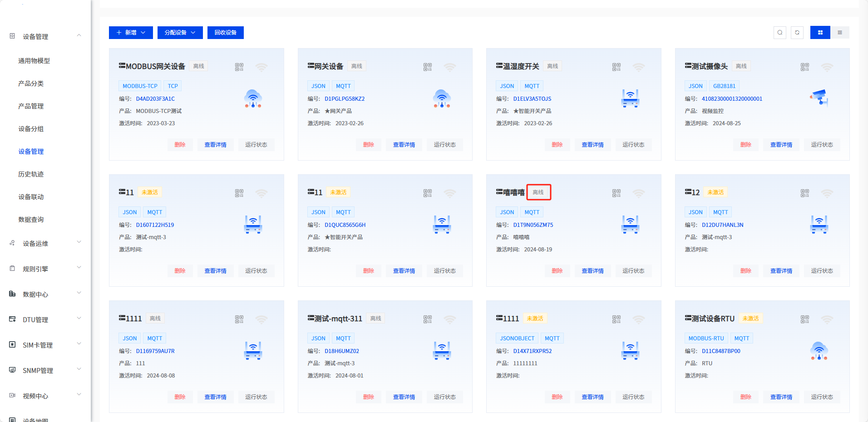Collapse the 设备管理 menu group chevron
The height and width of the screenshot is (422, 868).
[79, 35]
